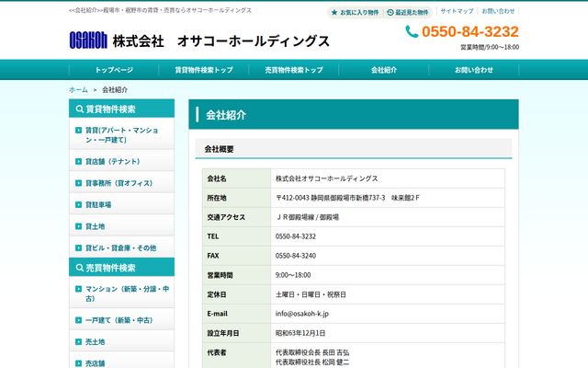This screenshot has width=588, height=368.
Task: Click the 定休日 row label
Action: click(x=217, y=294)
